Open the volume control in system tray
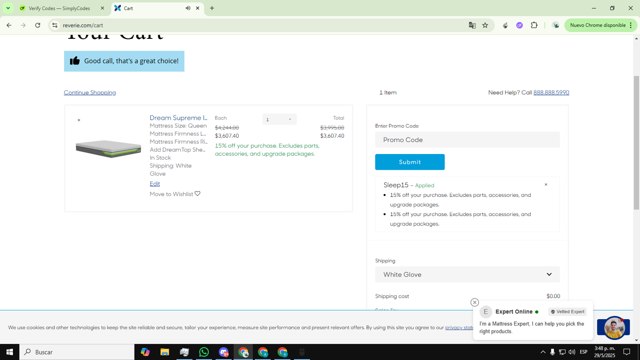The image size is (640, 360). pyautogui.click(x=572, y=352)
